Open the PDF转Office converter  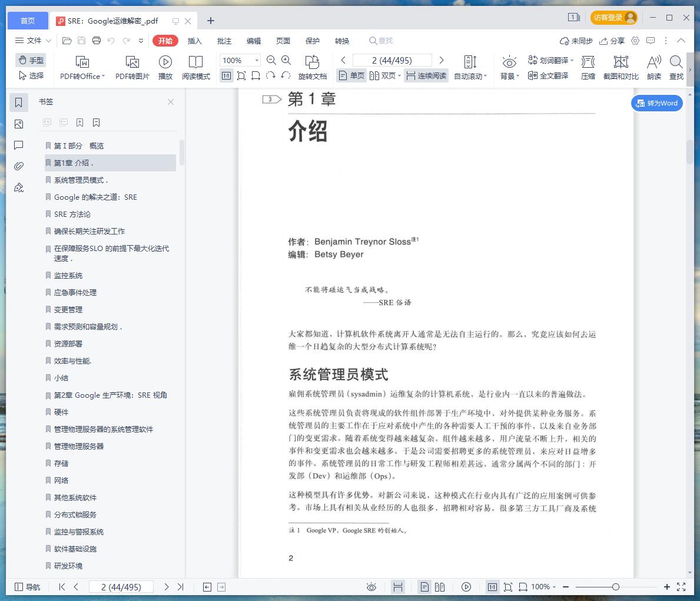[82, 68]
